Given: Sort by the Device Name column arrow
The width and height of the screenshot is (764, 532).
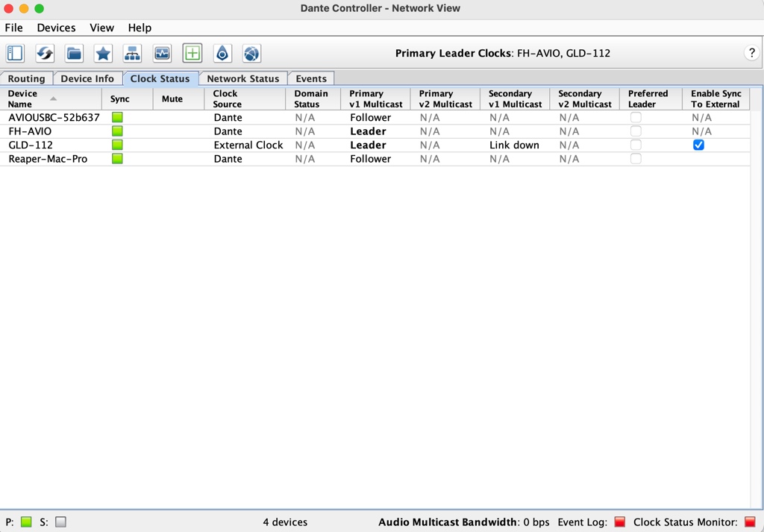Looking at the screenshot, I should pos(53,99).
